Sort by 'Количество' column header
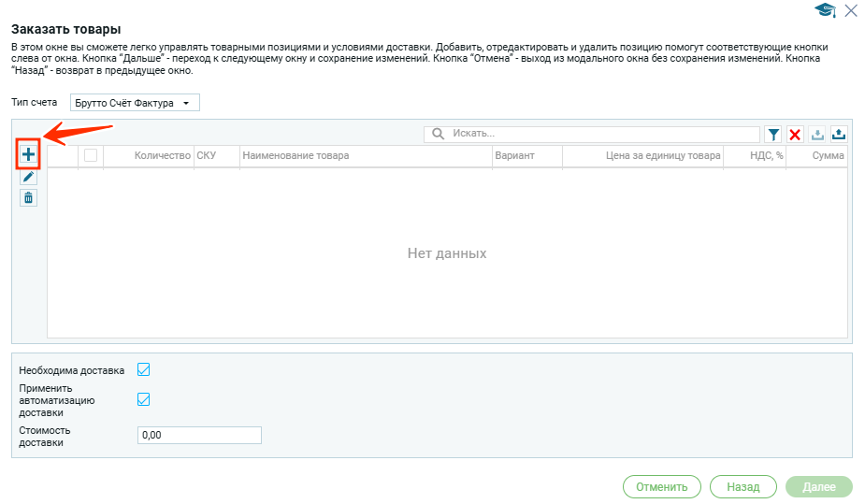 (162, 155)
